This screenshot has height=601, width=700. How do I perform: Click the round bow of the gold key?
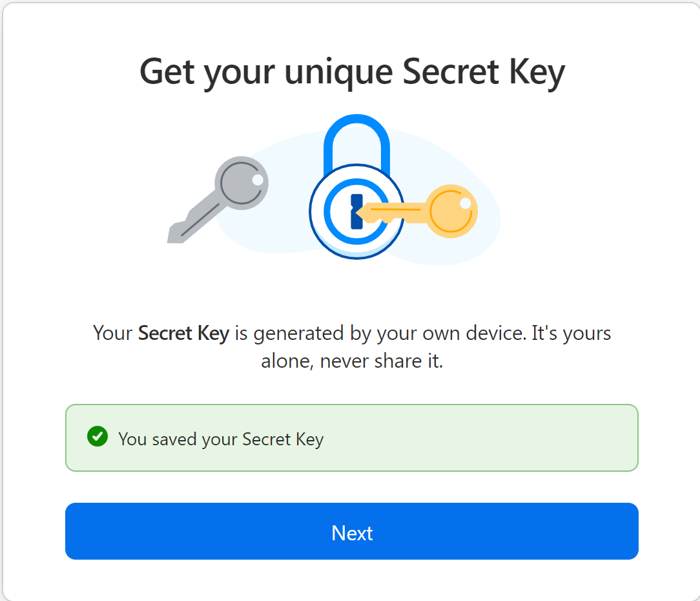(452, 210)
